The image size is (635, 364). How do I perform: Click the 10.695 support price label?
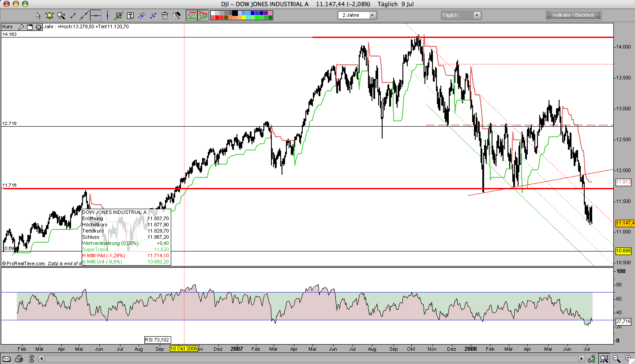624,251
